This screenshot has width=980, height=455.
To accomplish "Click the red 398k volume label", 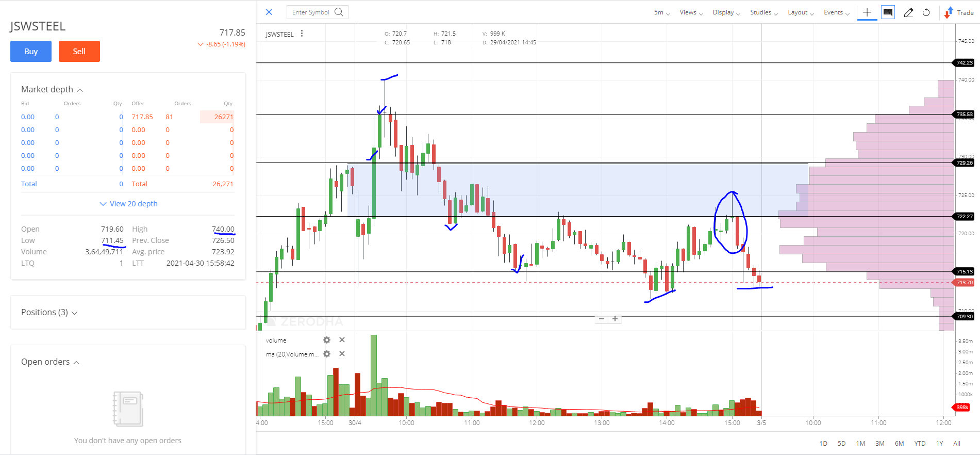I will 961,407.
